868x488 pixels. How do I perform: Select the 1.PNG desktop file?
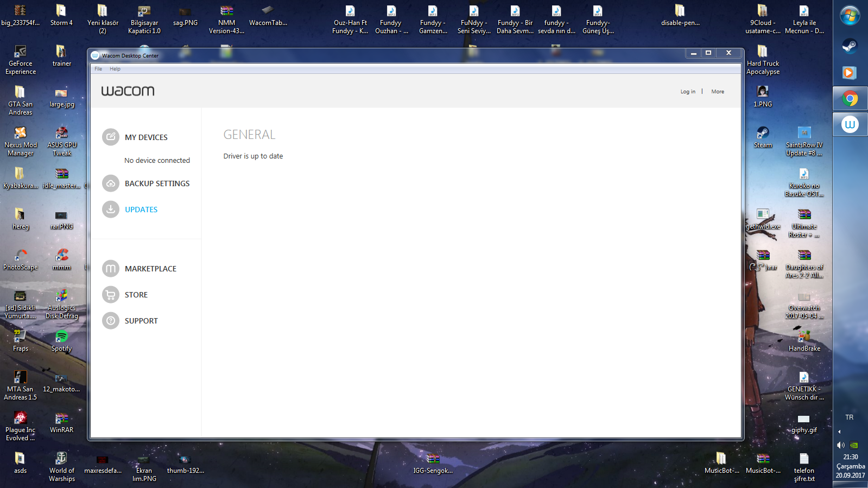pyautogui.click(x=763, y=97)
